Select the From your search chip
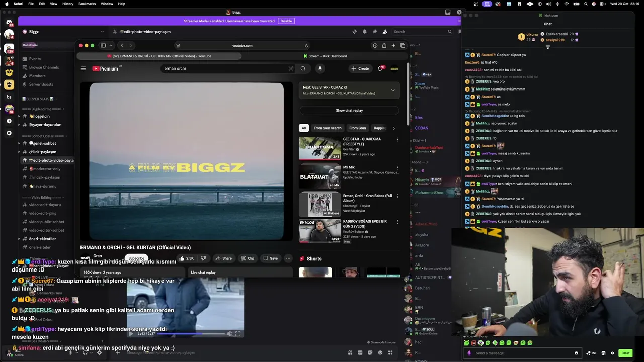Screen dimensions: 644x362 pyautogui.click(x=328, y=128)
